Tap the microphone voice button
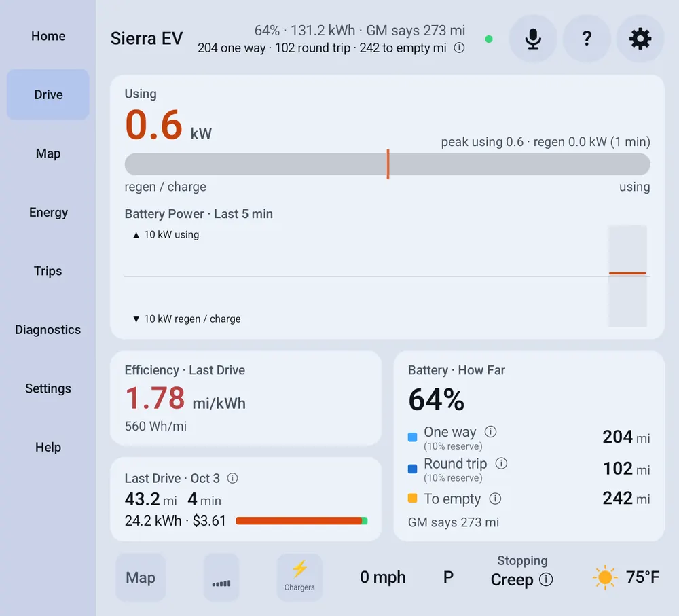 point(532,39)
